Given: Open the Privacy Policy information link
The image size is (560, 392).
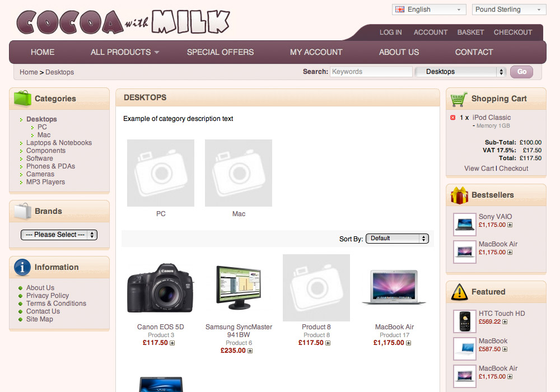Looking at the screenshot, I should tap(48, 296).
